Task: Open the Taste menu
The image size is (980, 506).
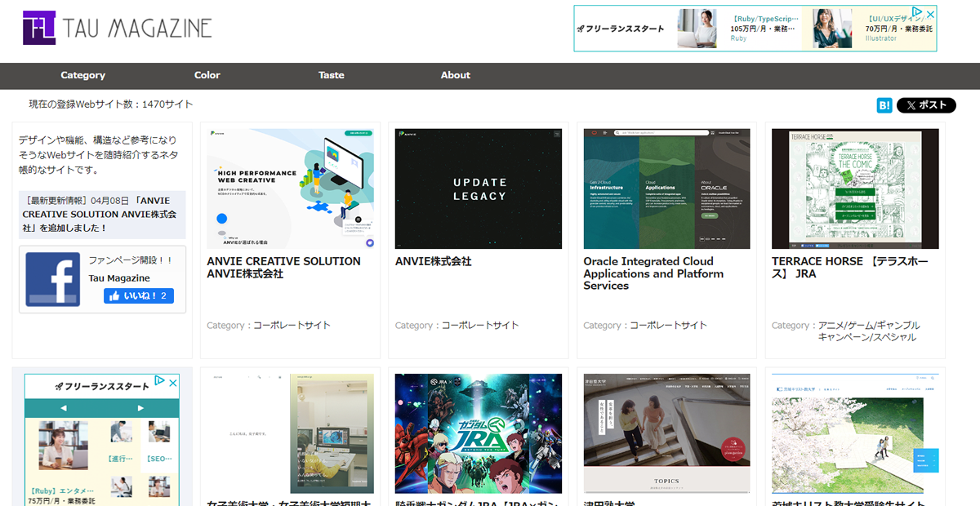Action: tap(332, 75)
